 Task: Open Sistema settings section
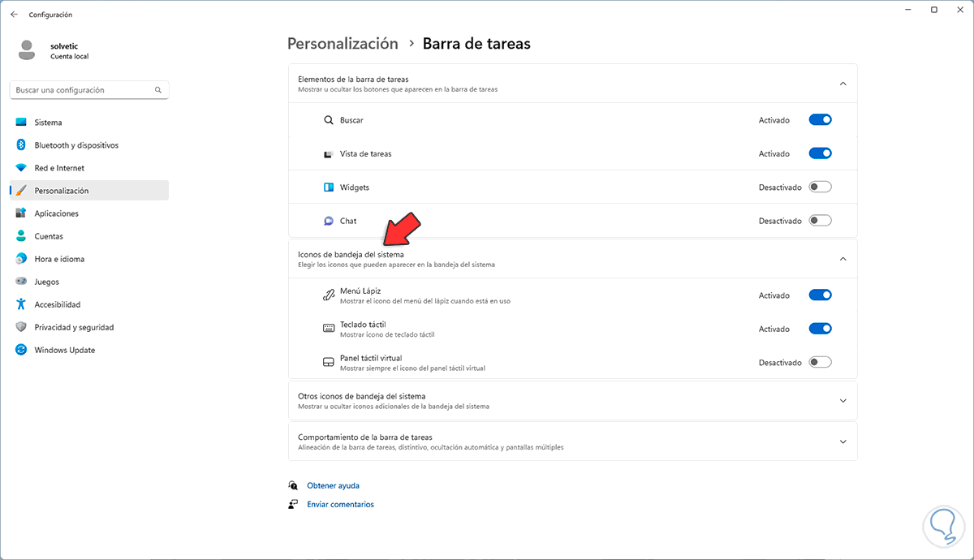[48, 123]
